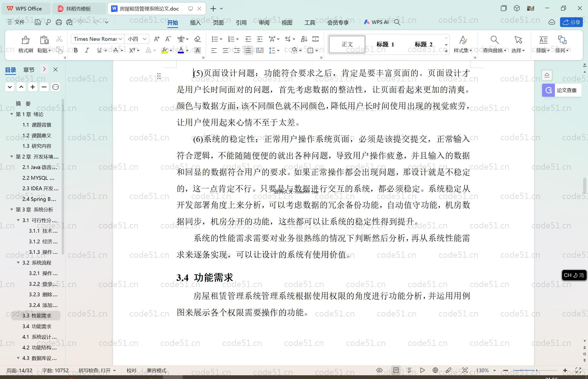This screenshot has height=379, width=588.
Task: Click the Format Painter icon
Action: point(25,40)
